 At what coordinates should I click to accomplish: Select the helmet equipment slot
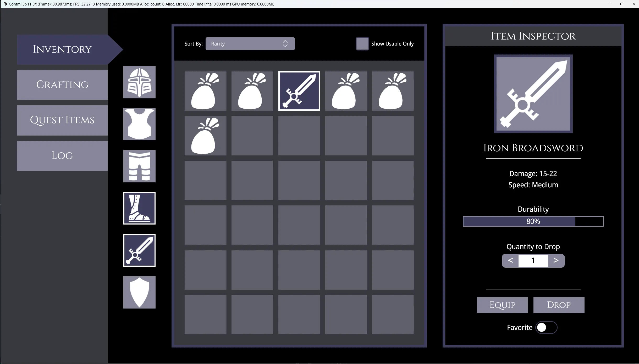tap(139, 82)
